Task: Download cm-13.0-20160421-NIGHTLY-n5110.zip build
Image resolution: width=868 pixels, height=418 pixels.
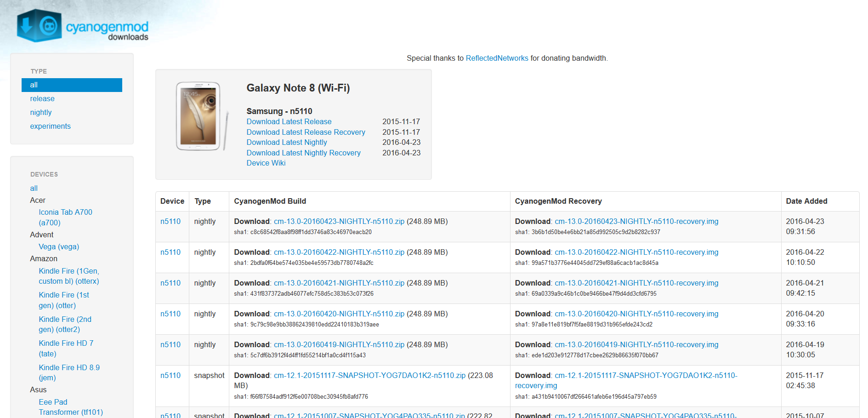Action: (x=339, y=283)
